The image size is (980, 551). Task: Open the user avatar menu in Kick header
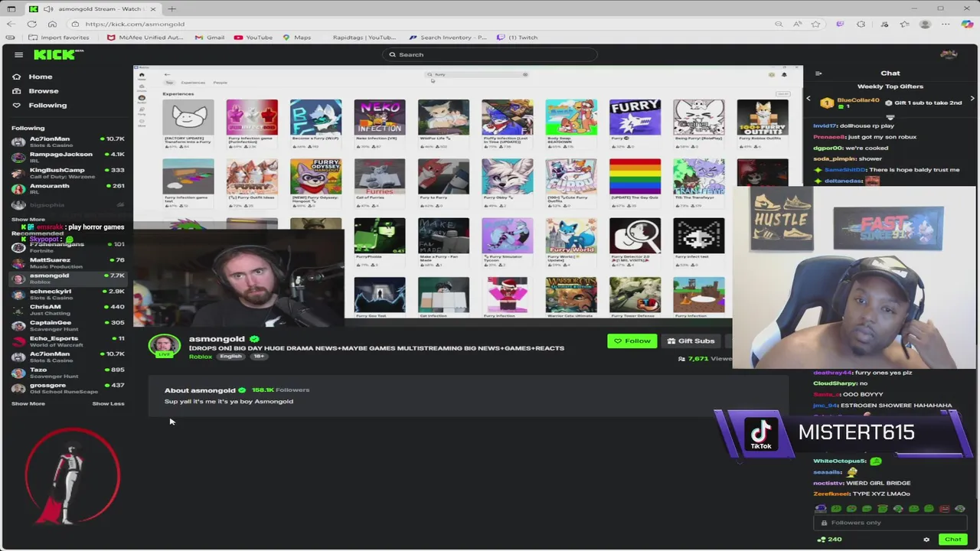[x=949, y=54]
